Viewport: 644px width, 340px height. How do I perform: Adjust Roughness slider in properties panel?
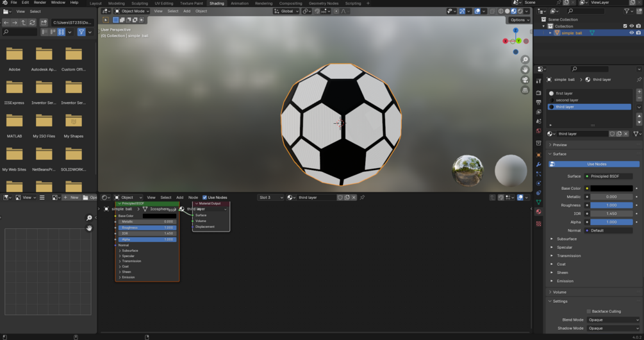[x=611, y=205]
